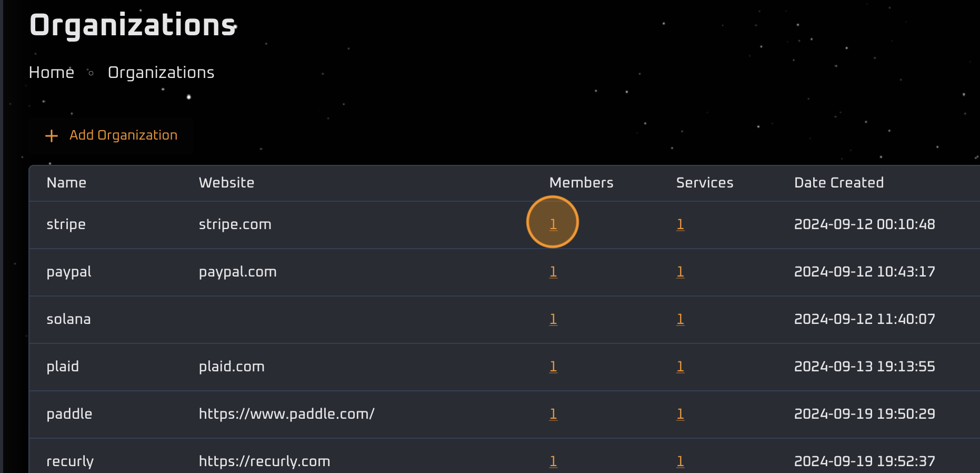Click the date 2024-09-13 19:13:55
Viewport: 980px width, 473px height.
pos(864,367)
